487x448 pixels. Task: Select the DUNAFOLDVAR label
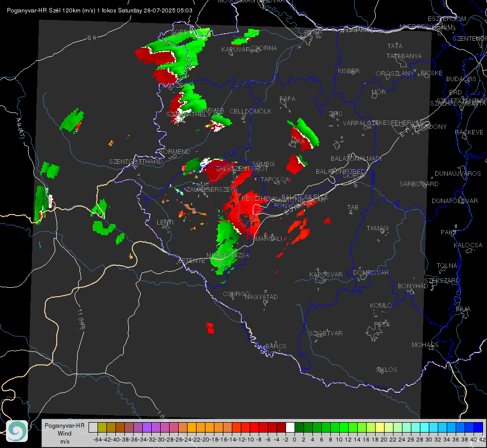455,201
